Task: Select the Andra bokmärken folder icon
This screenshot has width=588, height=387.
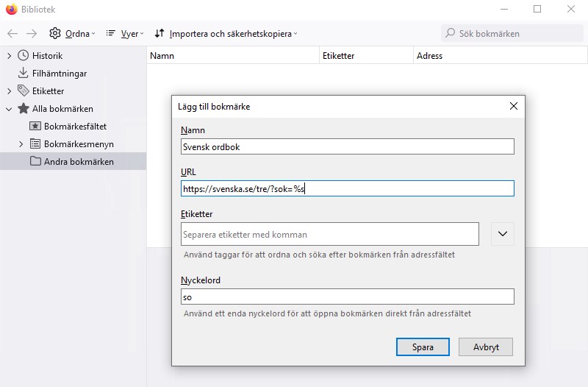Action: pos(35,161)
